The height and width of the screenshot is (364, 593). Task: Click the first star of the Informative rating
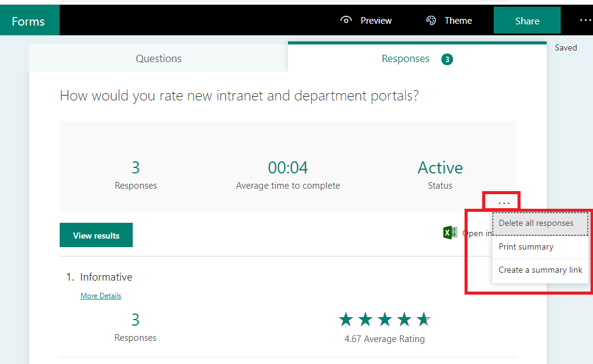(346, 318)
